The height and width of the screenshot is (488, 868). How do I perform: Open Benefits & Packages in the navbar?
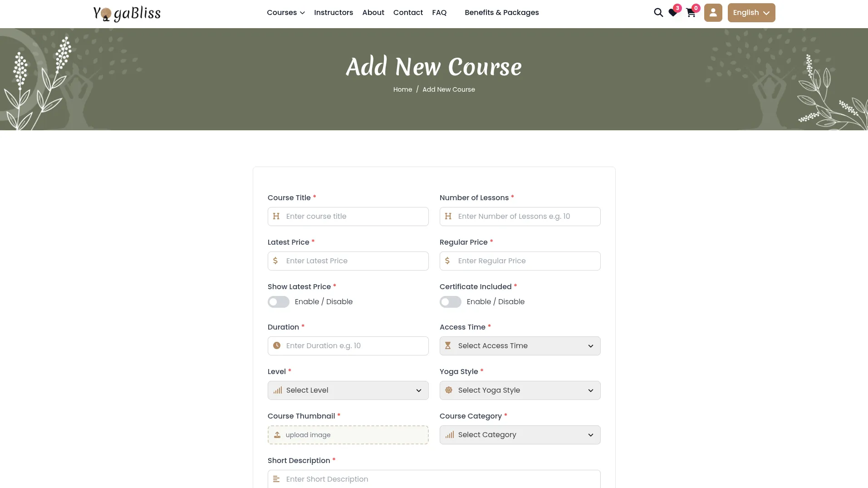pyautogui.click(x=501, y=13)
